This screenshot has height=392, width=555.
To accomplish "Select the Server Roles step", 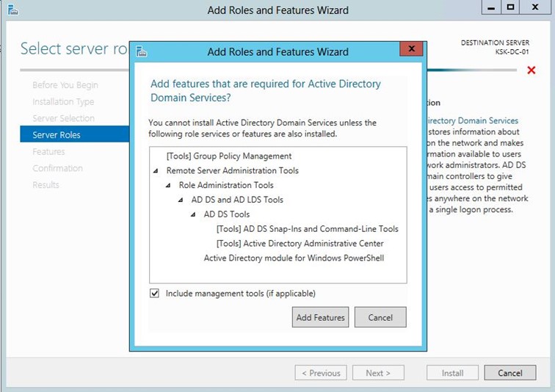I will point(75,134).
